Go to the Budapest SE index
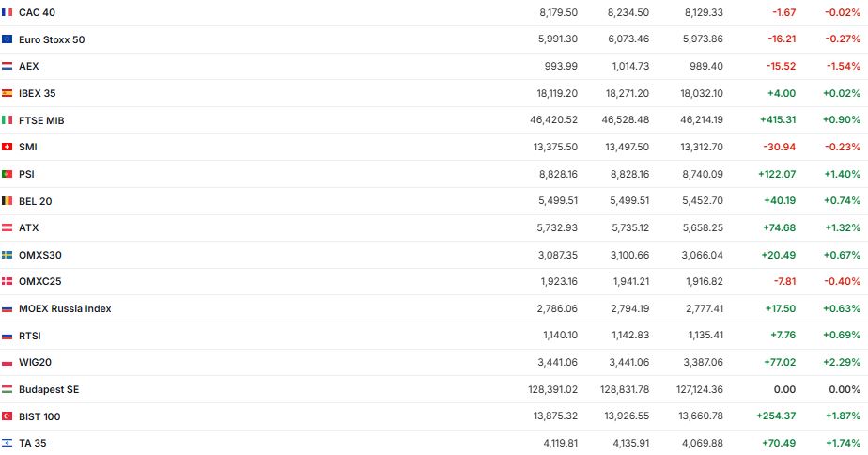Viewport: 868px width, 455px height. pyautogui.click(x=49, y=389)
